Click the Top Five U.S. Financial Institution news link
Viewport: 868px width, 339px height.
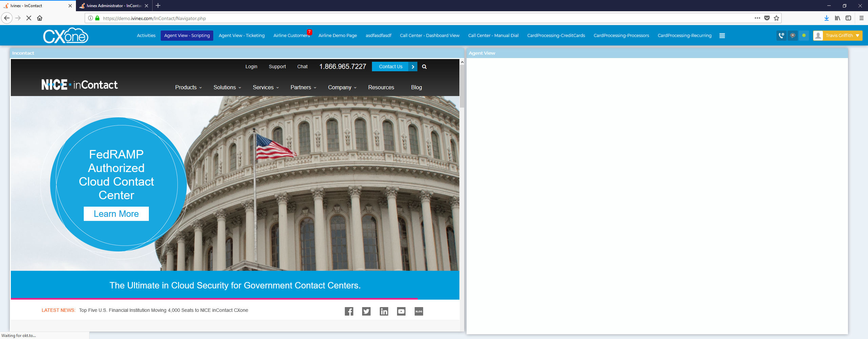[x=163, y=310]
